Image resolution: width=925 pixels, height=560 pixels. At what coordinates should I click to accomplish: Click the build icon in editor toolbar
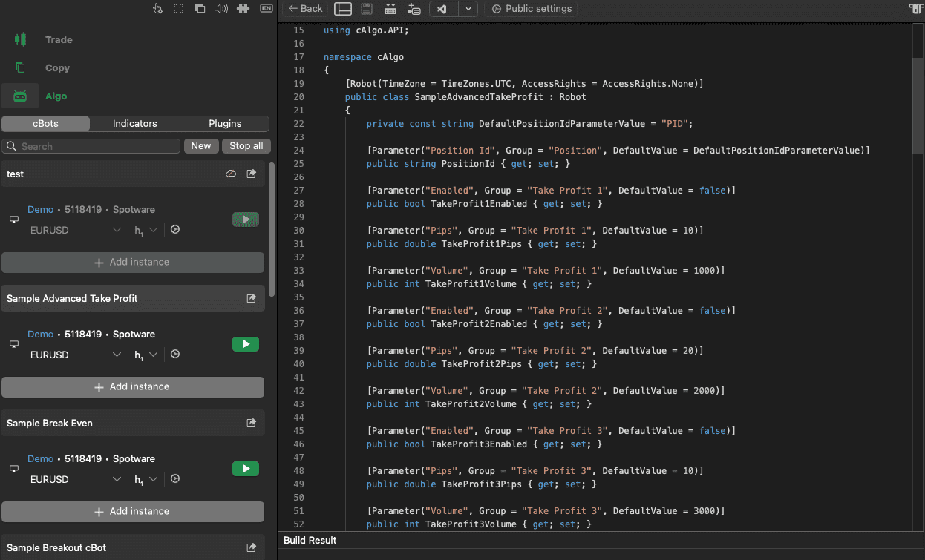pos(390,9)
